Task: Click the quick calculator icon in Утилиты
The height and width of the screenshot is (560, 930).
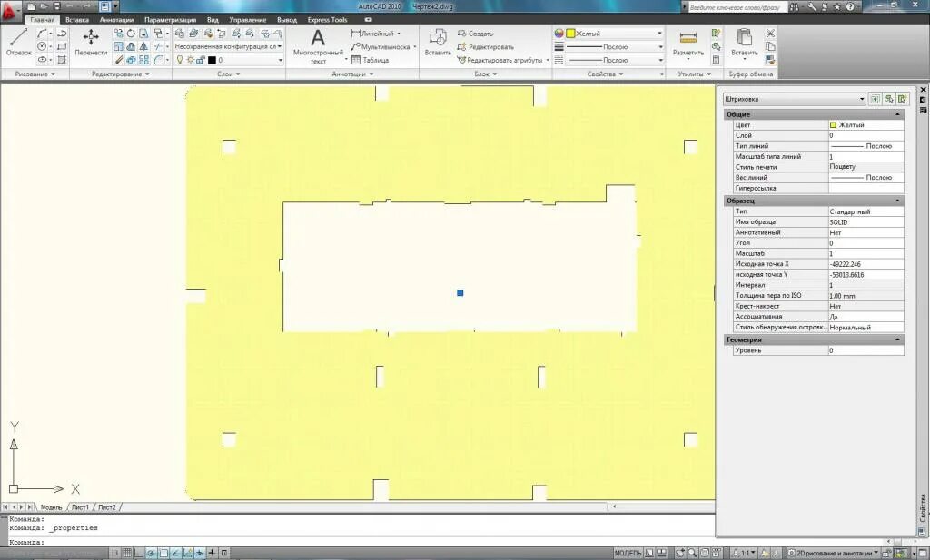Action: tap(716, 60)
